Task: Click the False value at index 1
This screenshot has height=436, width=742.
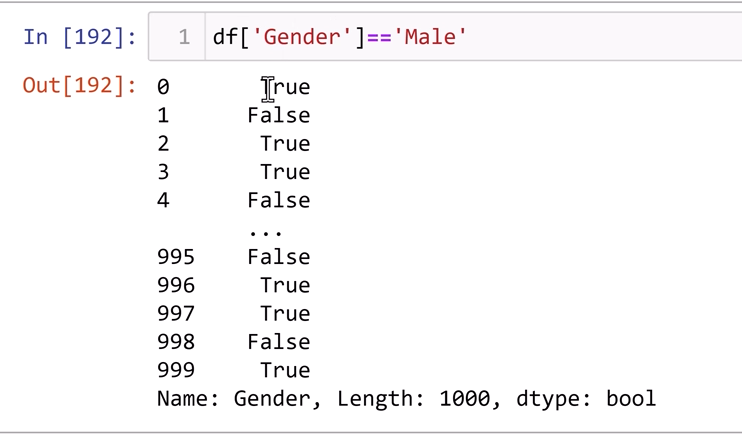Action: 279,115
